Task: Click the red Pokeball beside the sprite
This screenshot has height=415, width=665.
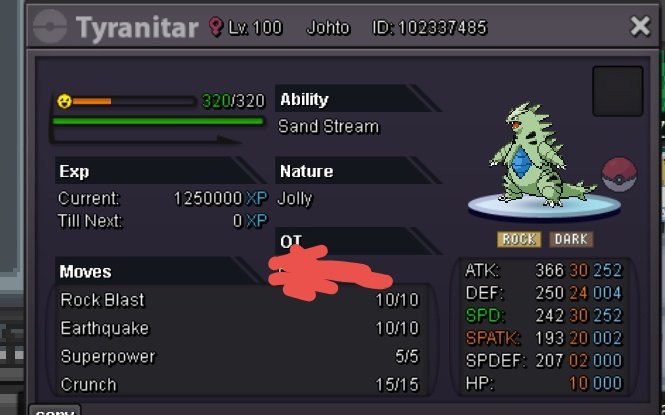Action: coord(619,174)
